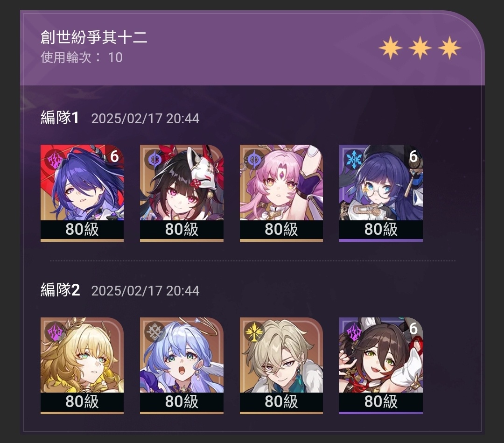Click Lightning element icon on Aglaea
Screen dimensions: 504x443
[x=55, y=332]
